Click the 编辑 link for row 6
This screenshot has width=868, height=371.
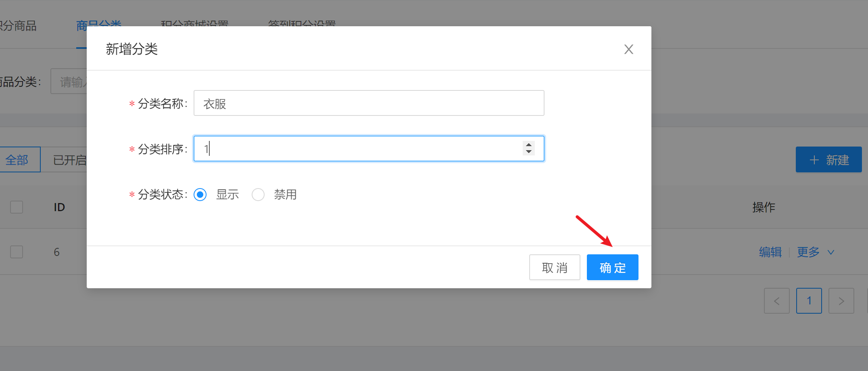click(770, 252)
